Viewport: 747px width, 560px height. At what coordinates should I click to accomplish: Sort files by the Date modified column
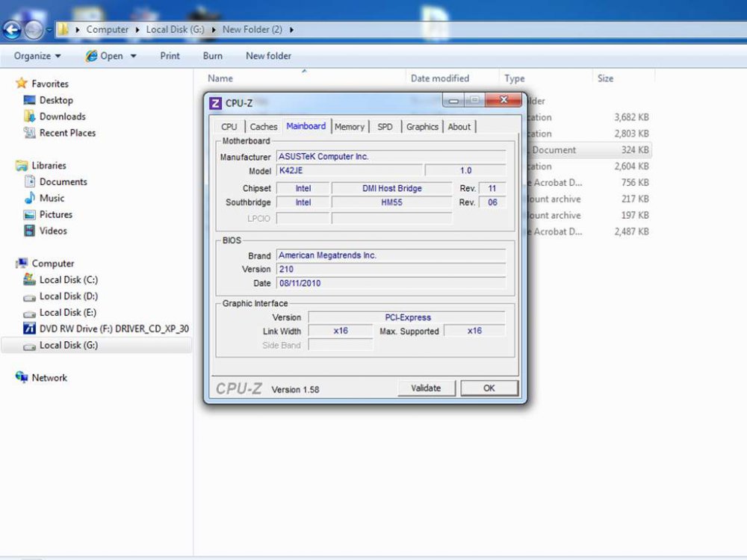click(x=440, y=78)
